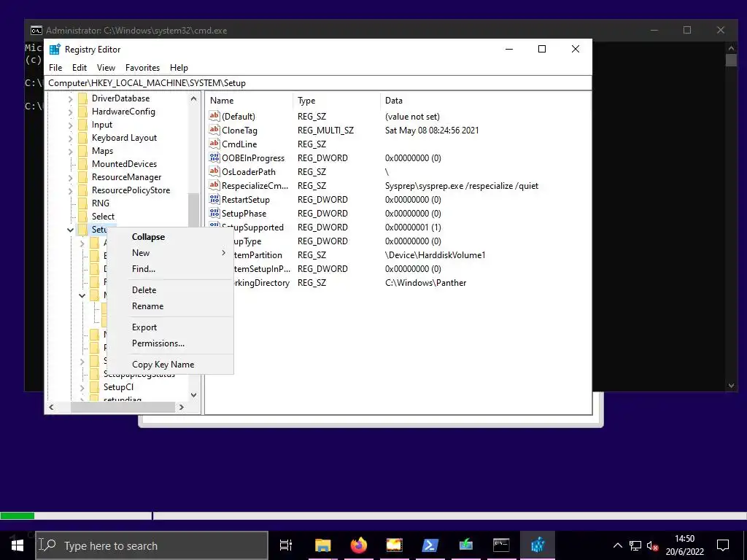The image size is (747, 560).
Task: Show hidden tray icons chevron
Action: (617, 545)
